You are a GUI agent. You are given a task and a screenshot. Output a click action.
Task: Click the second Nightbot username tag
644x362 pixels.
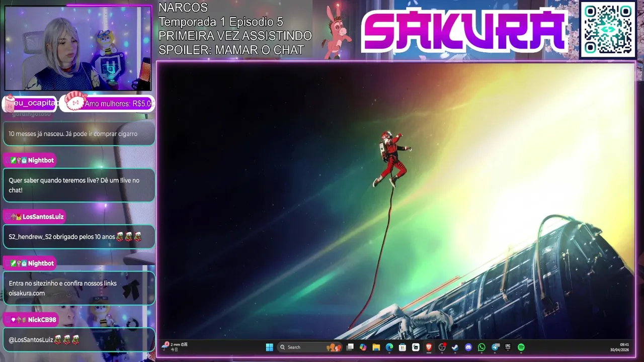point(30,263)
